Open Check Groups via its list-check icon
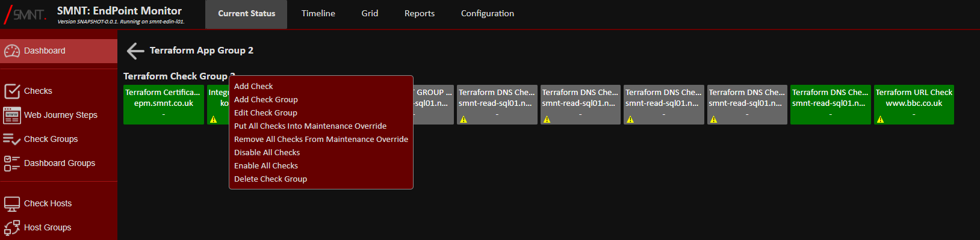 click(x=12, y=139)
